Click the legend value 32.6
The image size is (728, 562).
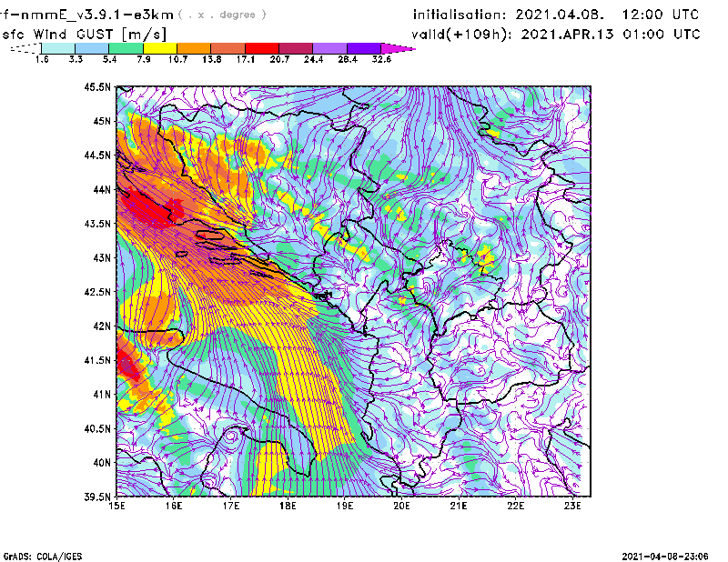click(381, 59)
